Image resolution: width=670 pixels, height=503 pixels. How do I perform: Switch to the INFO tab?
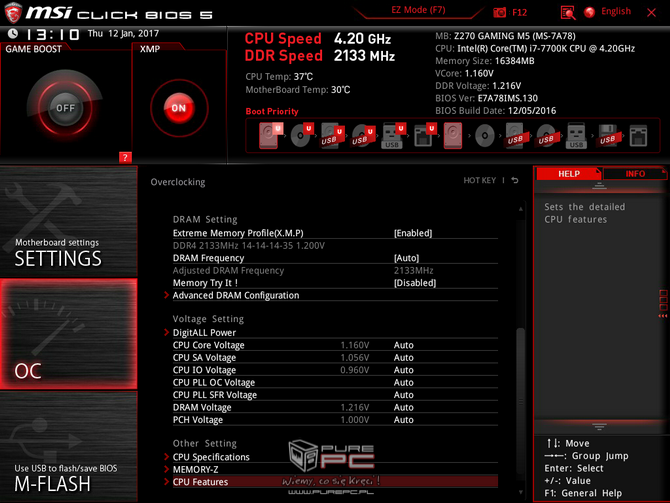click(x=635, y=174)
